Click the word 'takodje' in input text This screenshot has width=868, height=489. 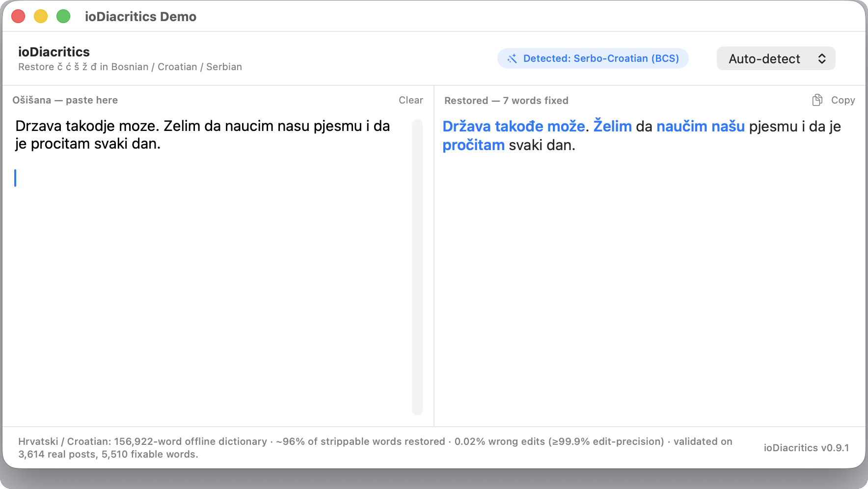[x=90, y=126]
